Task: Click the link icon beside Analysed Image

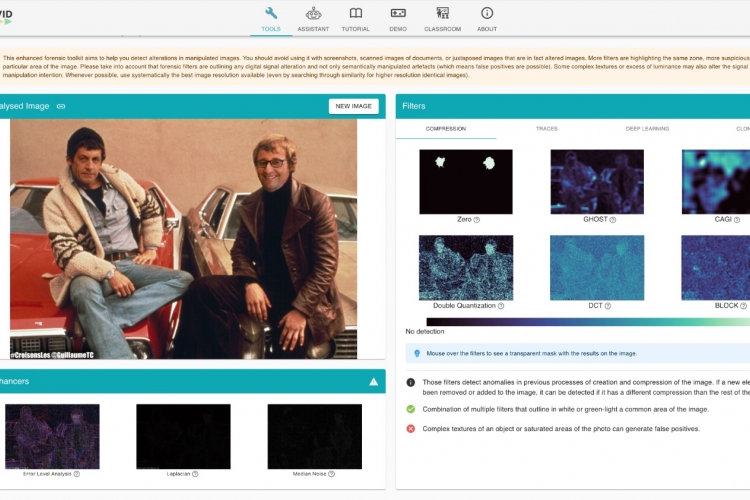Action: [61, 106]
